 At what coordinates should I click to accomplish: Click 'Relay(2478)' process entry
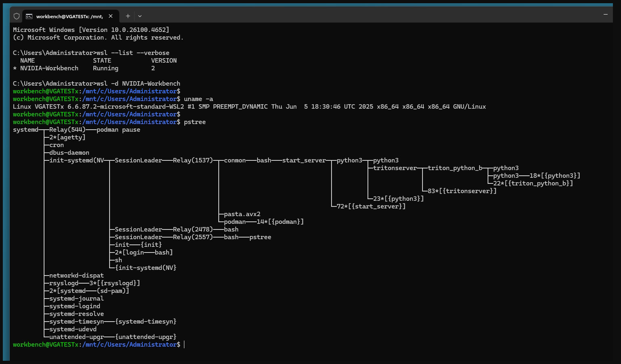(193, 229)
